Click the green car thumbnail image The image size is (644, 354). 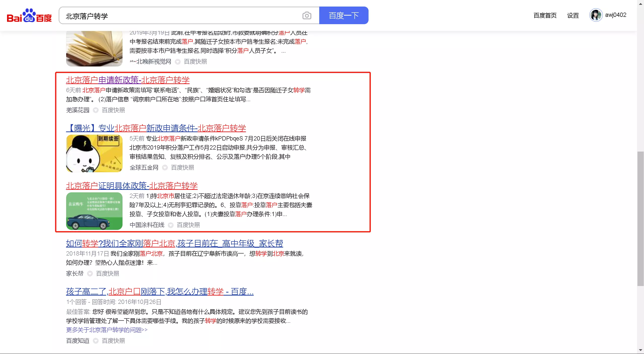[x=94, y=211]
